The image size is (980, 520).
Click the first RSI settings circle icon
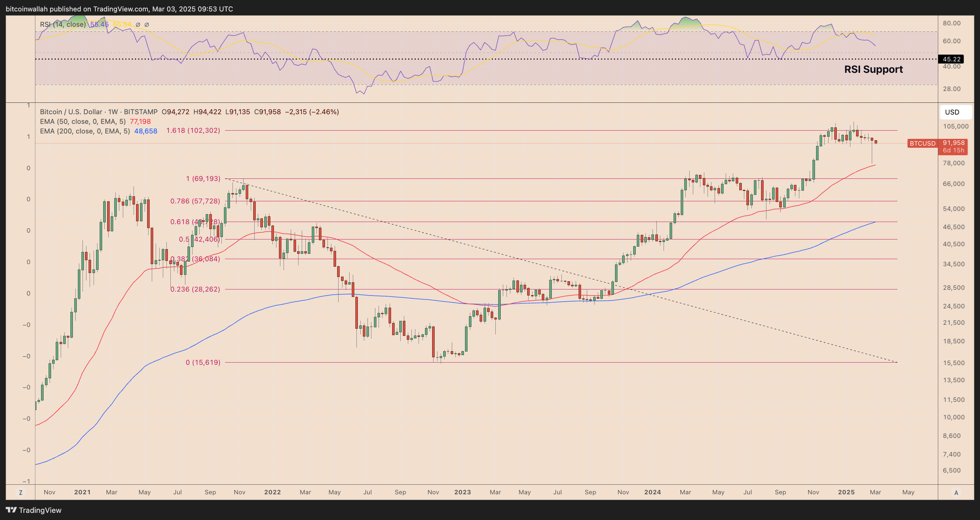(138, 25)
